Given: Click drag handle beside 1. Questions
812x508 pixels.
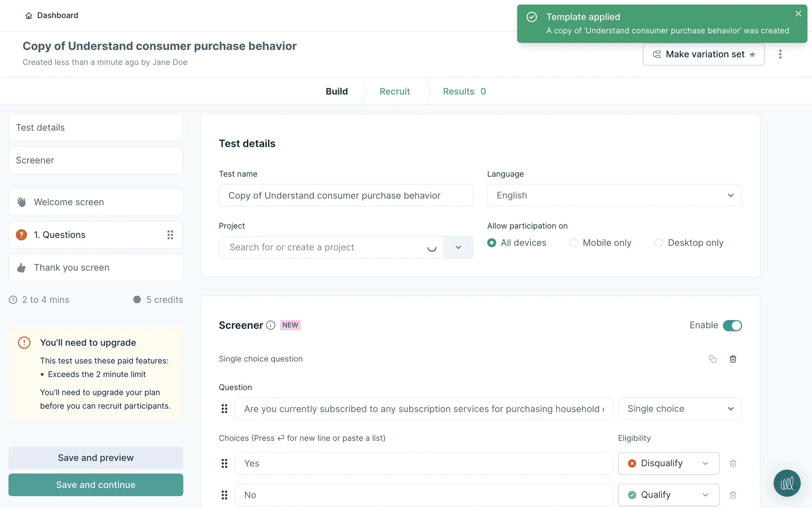Looking at the screenshot, I should click(x=170, y=235).
